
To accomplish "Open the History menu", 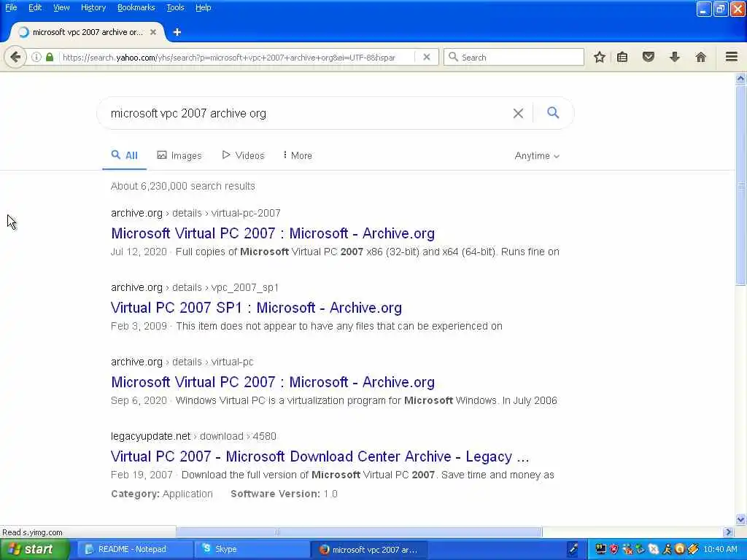I will (x=93, y=7).
